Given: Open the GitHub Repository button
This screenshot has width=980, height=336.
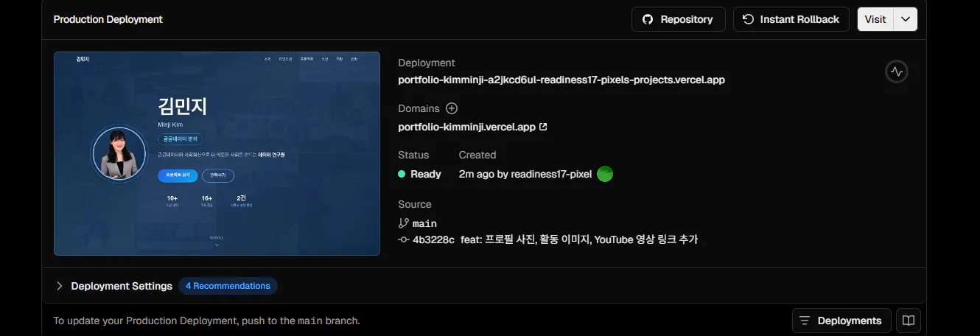Looking at the screenshot, I should pyautogui.click(x=678, y=19).
